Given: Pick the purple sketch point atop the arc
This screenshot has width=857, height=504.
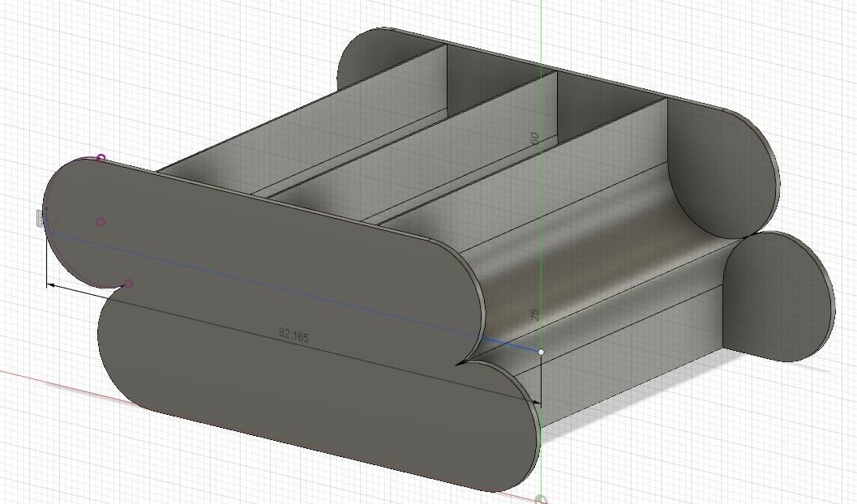Looking at the screenshot, I should (x=101, y=158).
